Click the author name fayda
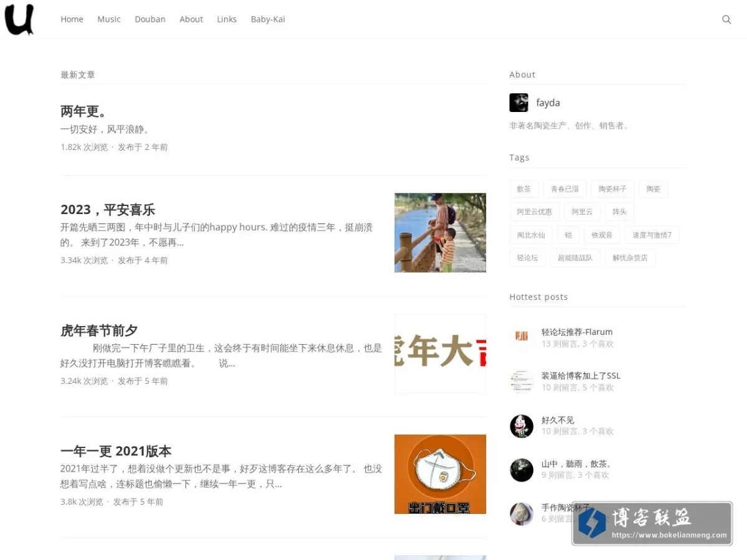747x560 pixels. click(x=548, y=103)
